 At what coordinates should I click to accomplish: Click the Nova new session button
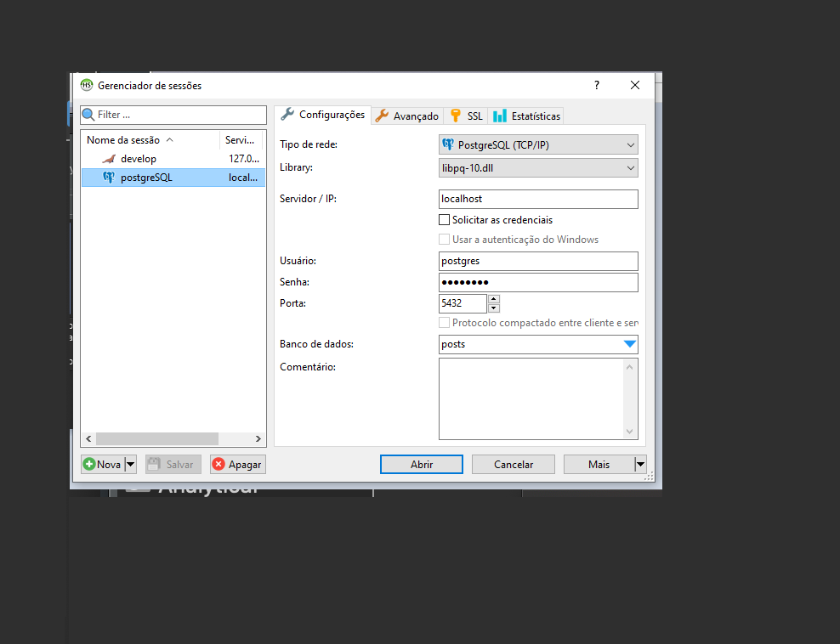point(103,464)
